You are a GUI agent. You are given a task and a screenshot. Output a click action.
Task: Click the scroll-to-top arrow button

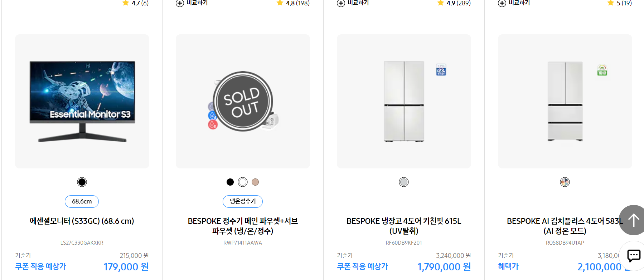pyautogui.click(x=634, y=220)
